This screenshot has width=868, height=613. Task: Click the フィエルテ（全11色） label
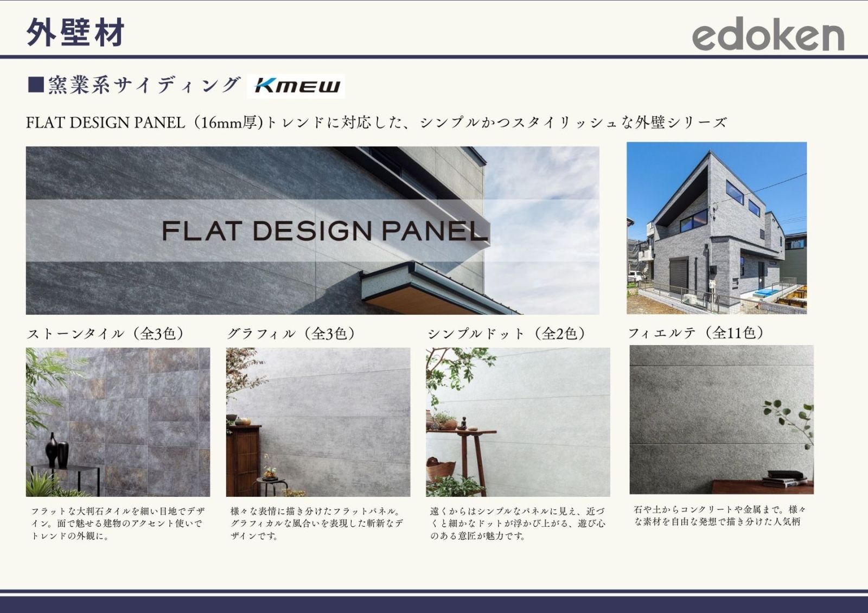[697, 333]
